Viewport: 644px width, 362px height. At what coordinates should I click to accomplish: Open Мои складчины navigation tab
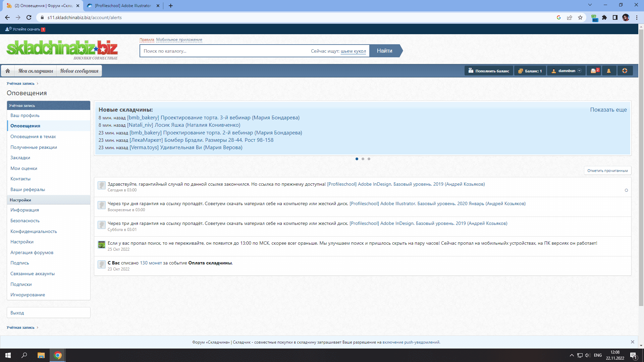[36, 71]
